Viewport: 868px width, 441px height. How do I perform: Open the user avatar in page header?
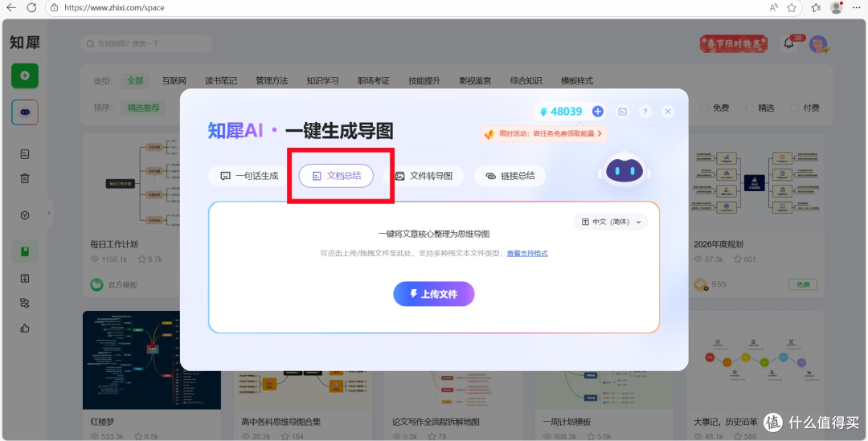818,44
